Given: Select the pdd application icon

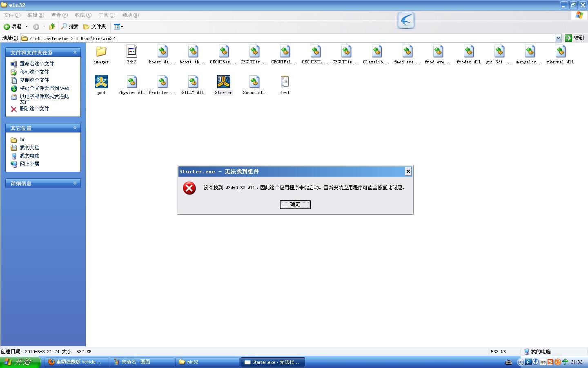Looking at the screenshot, I should 101,82.
